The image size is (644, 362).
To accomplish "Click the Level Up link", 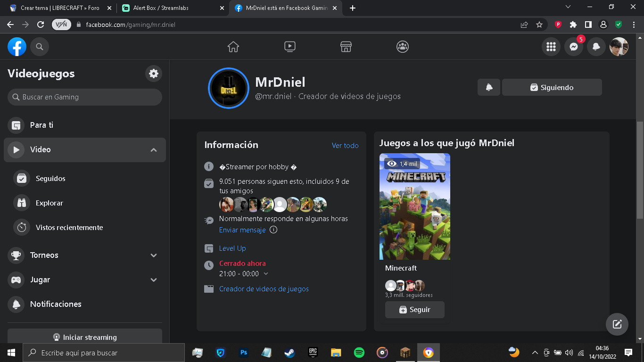I will click(x=232, y=248).
